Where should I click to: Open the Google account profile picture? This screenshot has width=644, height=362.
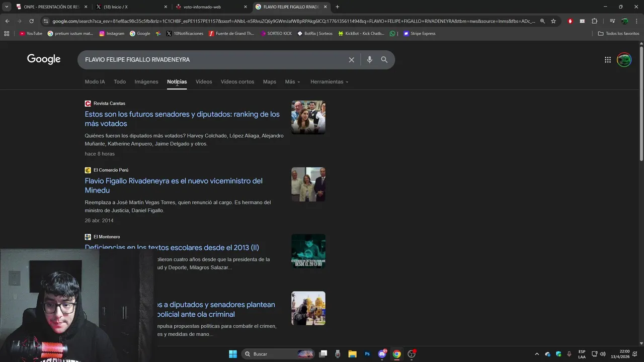(624, 60)
